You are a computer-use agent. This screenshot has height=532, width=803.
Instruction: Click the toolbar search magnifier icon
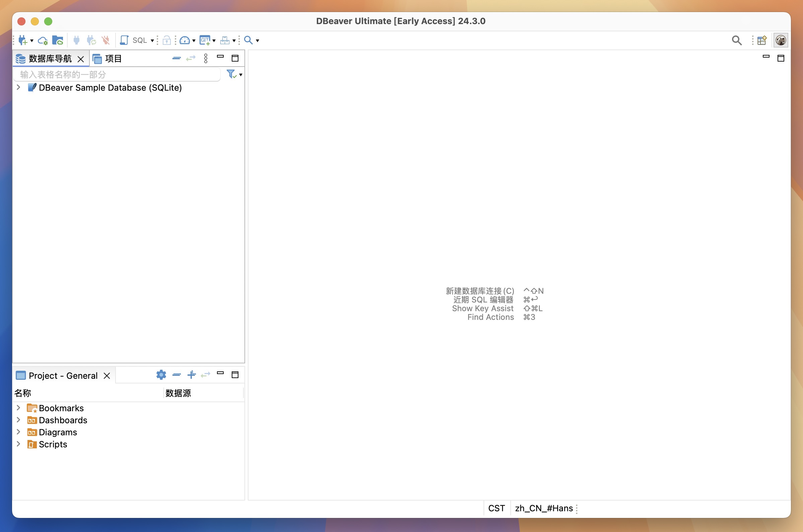248,40
